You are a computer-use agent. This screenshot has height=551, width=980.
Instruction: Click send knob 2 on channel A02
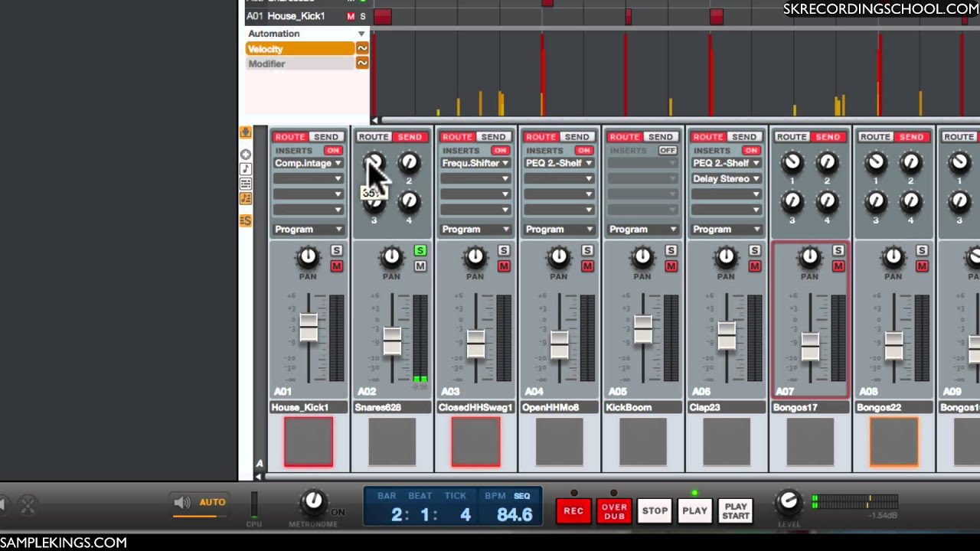click(409, 162)
